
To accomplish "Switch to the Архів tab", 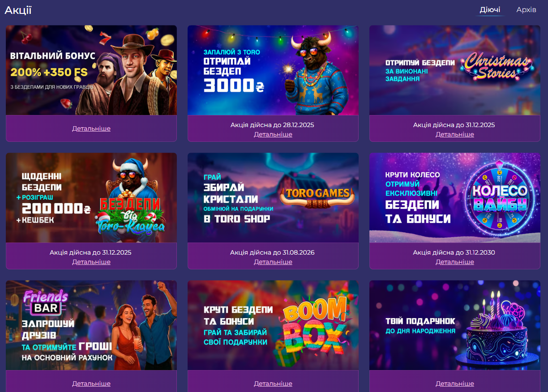I will click(x=526, y=9).
